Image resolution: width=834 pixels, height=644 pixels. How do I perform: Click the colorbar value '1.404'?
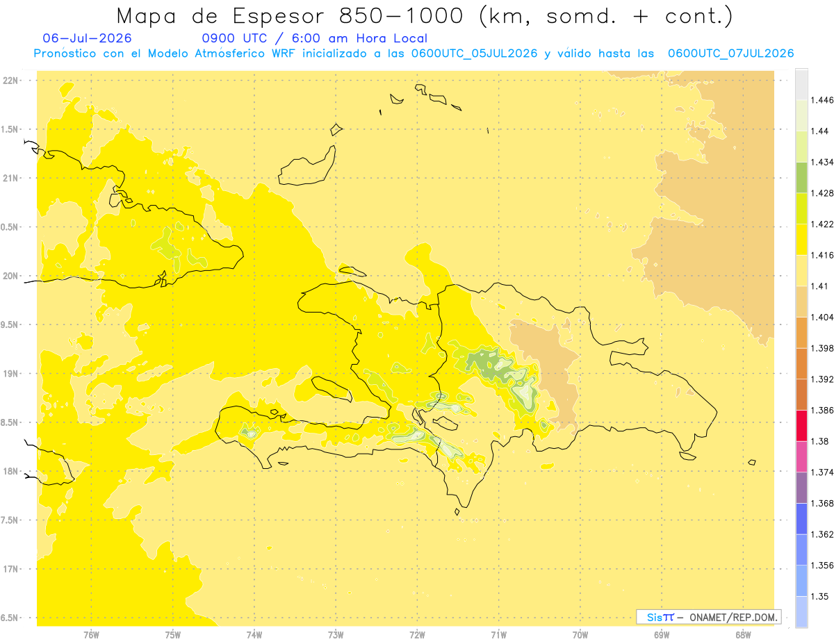821,317
